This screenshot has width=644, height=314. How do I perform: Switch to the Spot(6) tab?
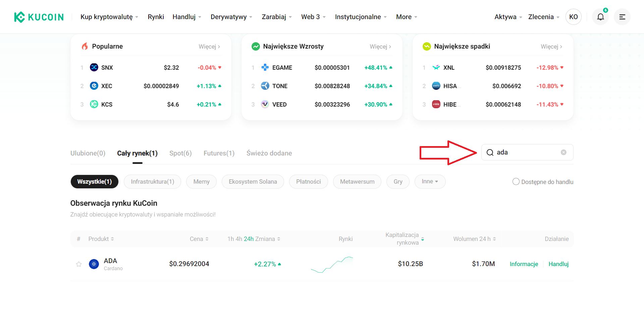(180, 153)
